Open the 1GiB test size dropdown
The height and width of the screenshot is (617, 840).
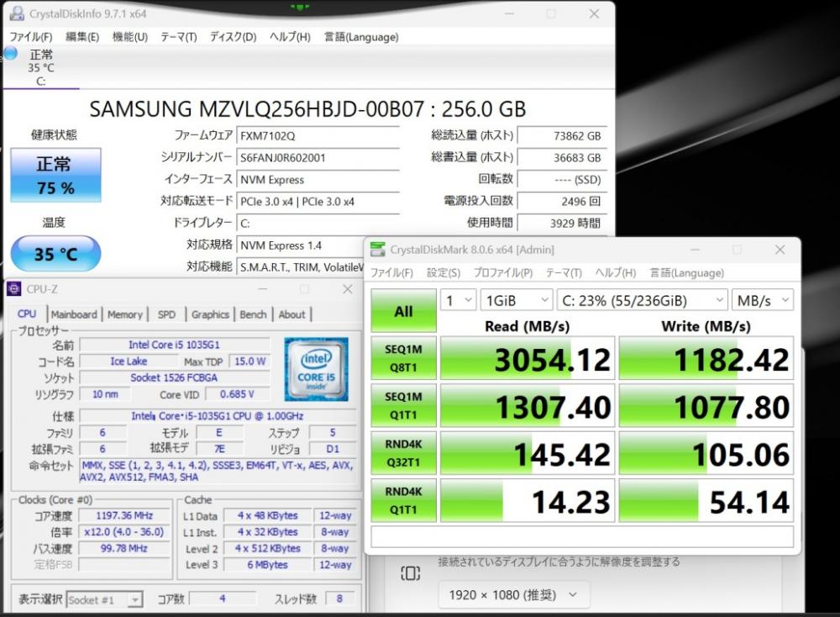517,301
